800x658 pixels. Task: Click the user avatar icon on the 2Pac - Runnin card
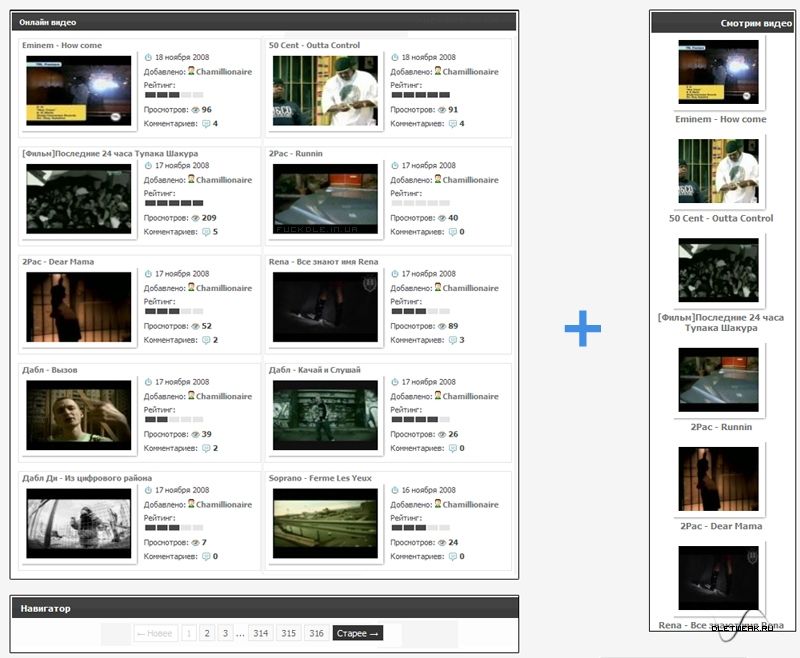pyautogui.click(x=438, y=179)
